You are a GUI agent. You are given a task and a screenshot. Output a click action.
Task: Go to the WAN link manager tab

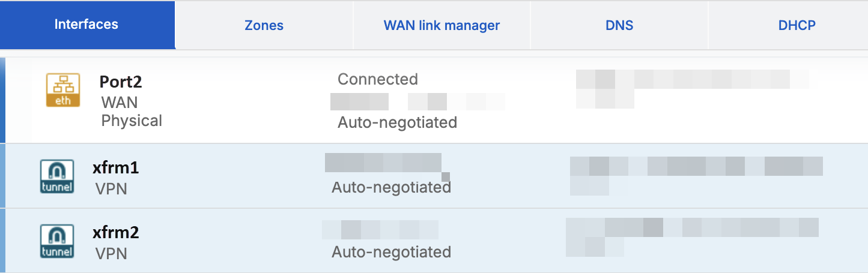coord(442,25)
